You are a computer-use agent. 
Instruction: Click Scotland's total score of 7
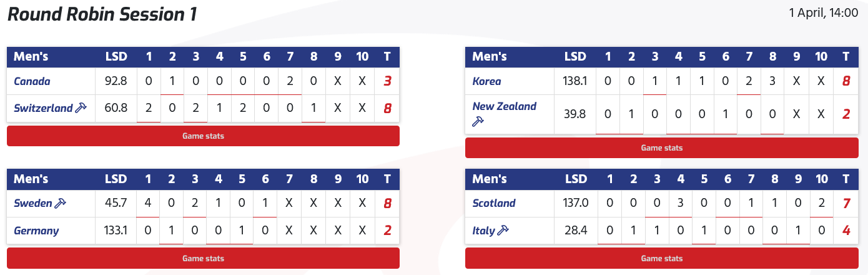pos(846,203)
